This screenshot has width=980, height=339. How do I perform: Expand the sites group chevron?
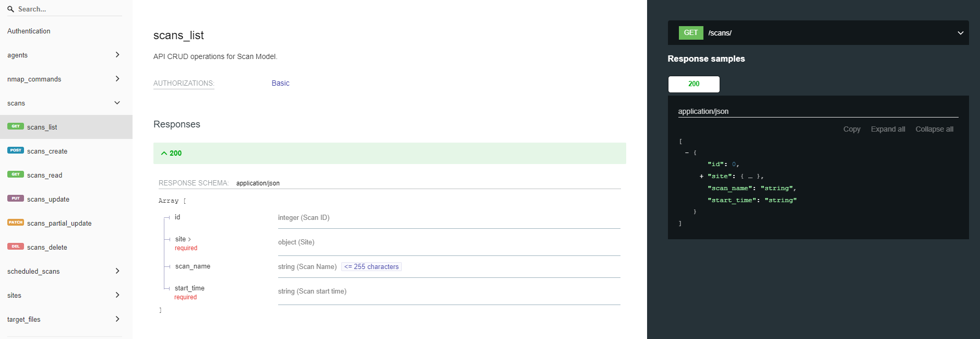[x=117, y=295]
